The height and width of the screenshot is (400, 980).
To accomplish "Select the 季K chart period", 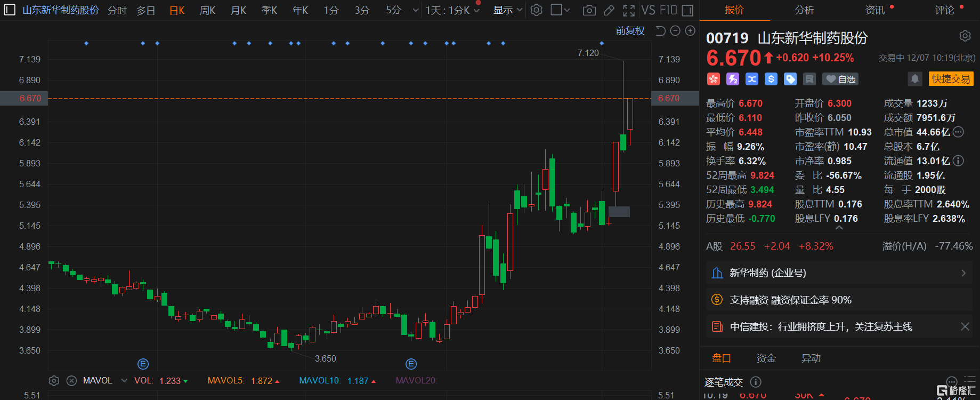I will point(270,10).
